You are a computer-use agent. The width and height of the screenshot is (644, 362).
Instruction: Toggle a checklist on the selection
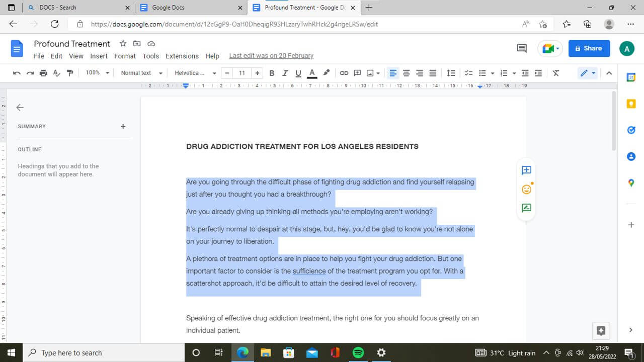pyautogui.click(x=468, y=73)
